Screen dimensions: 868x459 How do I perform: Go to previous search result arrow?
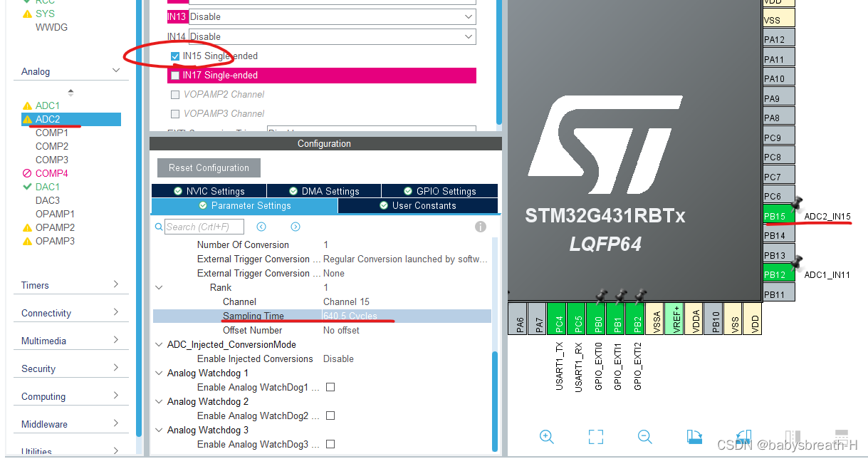coord(261,227)
